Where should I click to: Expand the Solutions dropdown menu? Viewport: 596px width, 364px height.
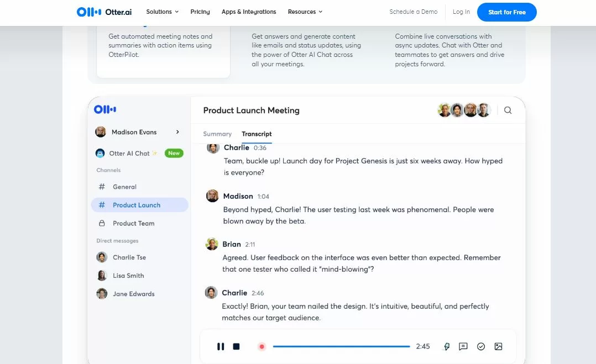point(163,12)
